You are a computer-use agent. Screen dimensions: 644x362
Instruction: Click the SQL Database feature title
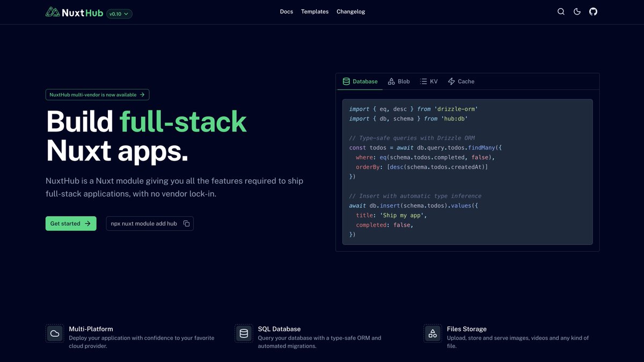click(279, 329)
